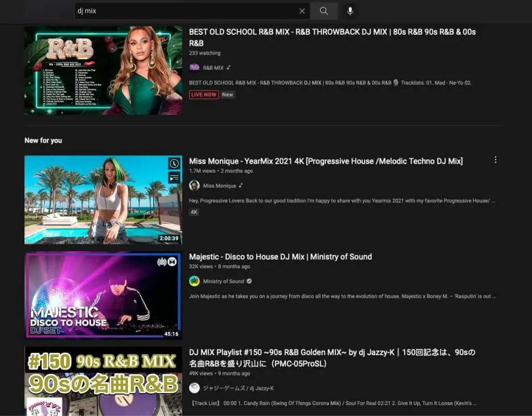Open three-dot menu for Miss Monique video
Viewport: 532px width, 416px height.
(x=495, y=160)
